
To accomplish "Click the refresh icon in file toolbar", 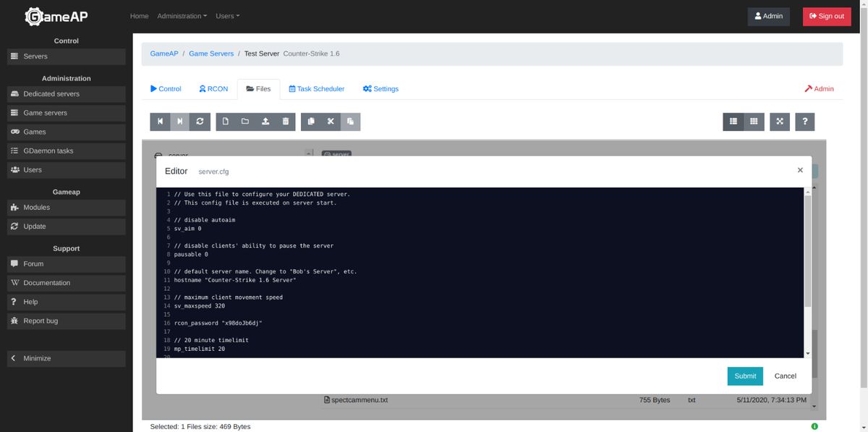I will point(200,122).
